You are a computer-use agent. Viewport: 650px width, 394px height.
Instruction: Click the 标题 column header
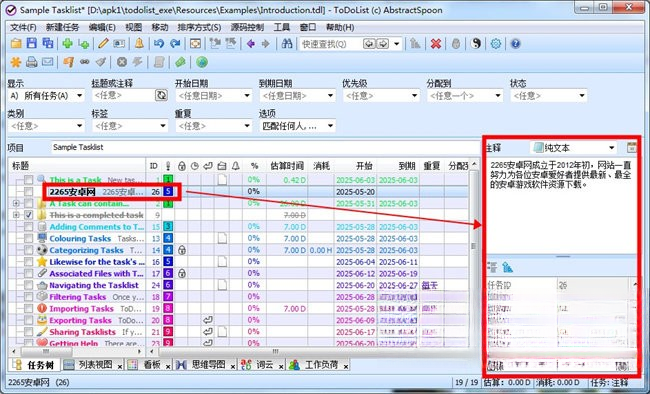tap(78, 166)
